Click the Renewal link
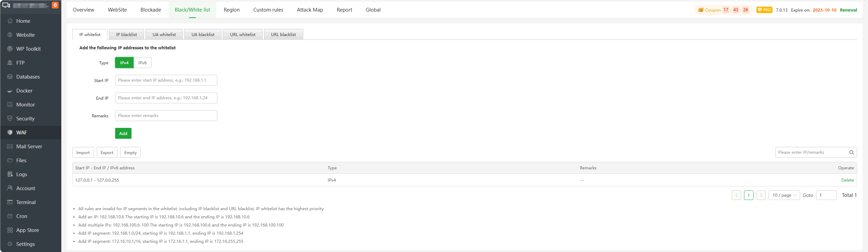This screenshot has height=252, width=868. 849,10
